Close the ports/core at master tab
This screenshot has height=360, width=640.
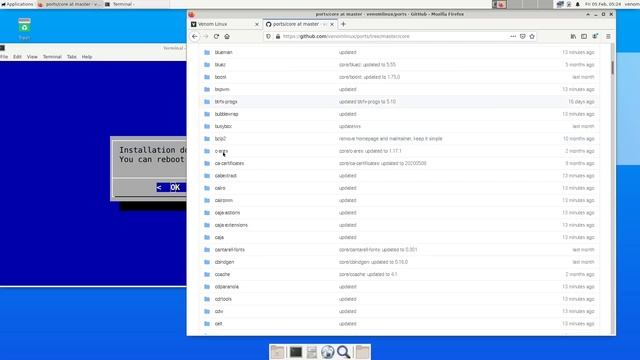click(332, 24)
